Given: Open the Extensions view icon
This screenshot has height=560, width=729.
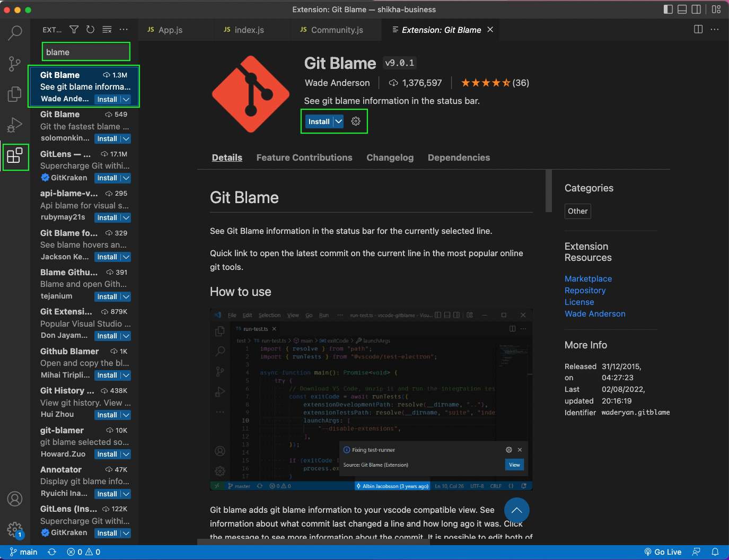Looking at the screenshot, I should coord(15,157).
